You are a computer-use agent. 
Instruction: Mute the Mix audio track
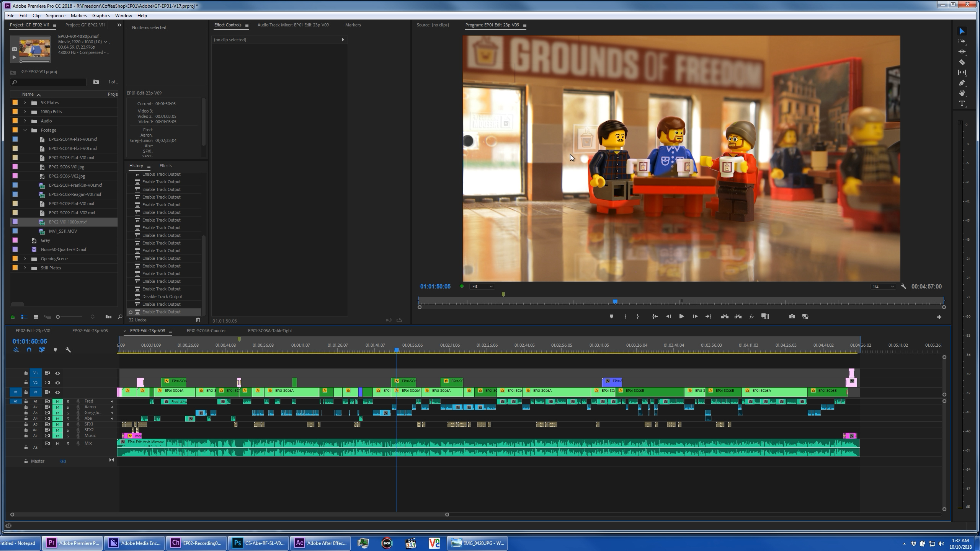[57, 443]
